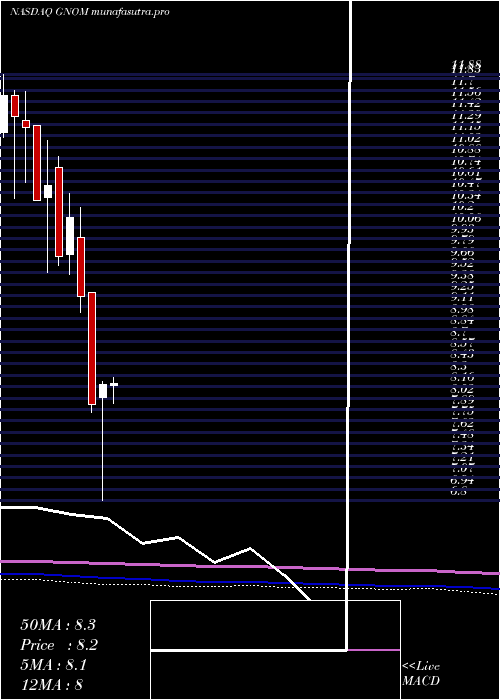Viewport: 500px width, 700px height.
Task: Select the 50MA : 8.3 reading
Action: pos(58,625)
